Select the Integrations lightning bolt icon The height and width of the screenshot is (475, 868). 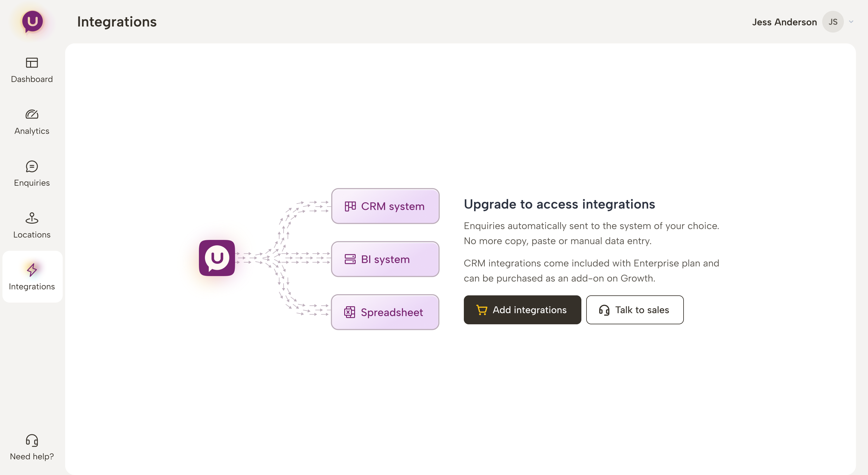click(32, 269)
